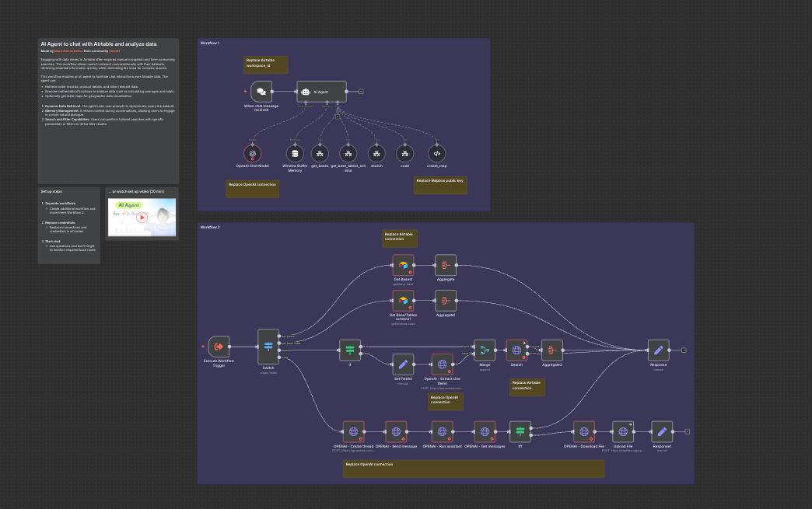Click the 'Get Bases1' Airtable node
812x509 pixels.
403,265
